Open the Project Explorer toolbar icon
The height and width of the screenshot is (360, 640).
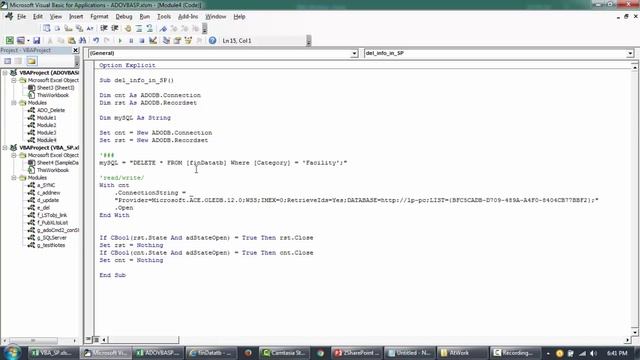[166, 40]
